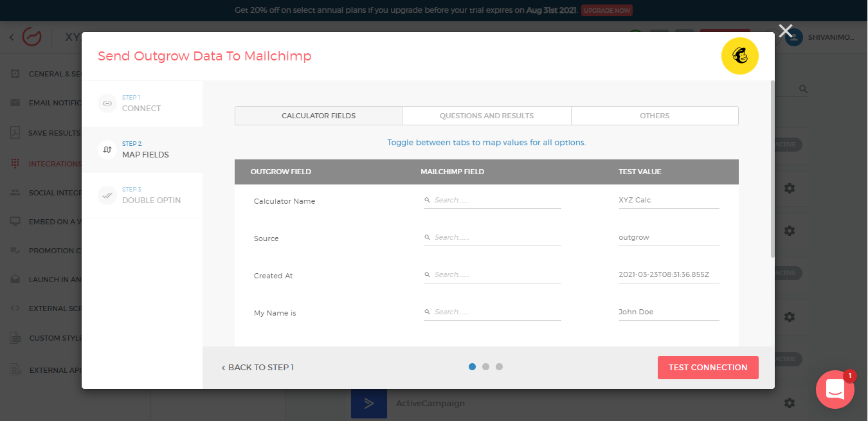Click the second progress dot
The image size is (868, 421).
pyautogui.click(x=486, y=367)
